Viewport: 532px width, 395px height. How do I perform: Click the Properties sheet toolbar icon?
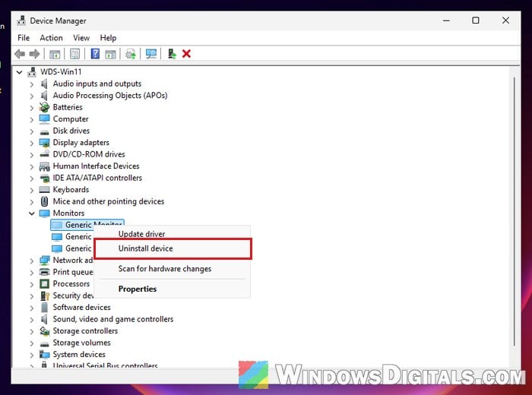click(x=74, y=54)
